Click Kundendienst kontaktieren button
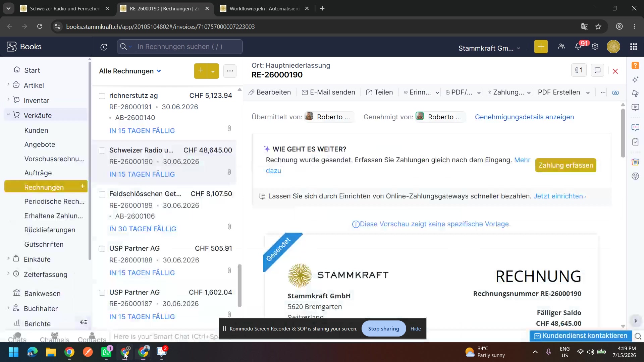644x362 pixels. click(581, 336)
